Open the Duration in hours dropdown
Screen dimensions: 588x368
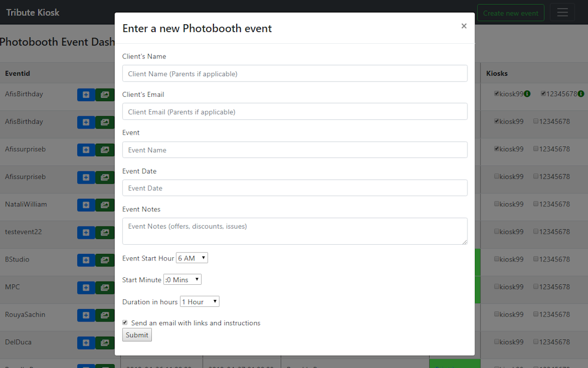coord(199,302)
